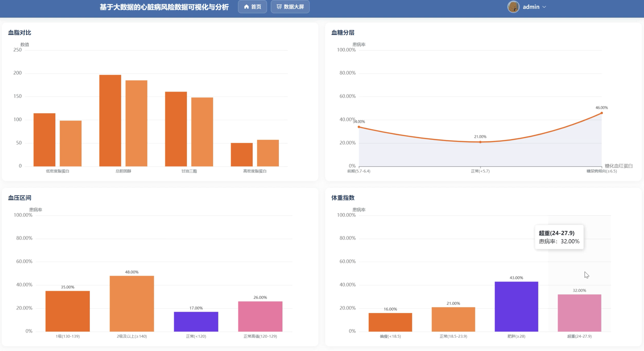Click the 43.00% value label
The width and height of the screenshot is (644, 351).
[x=516, y=278]
